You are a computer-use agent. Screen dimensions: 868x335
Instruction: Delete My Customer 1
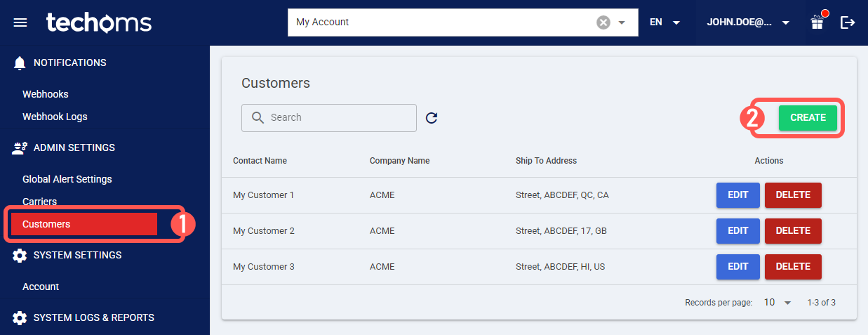793,195
